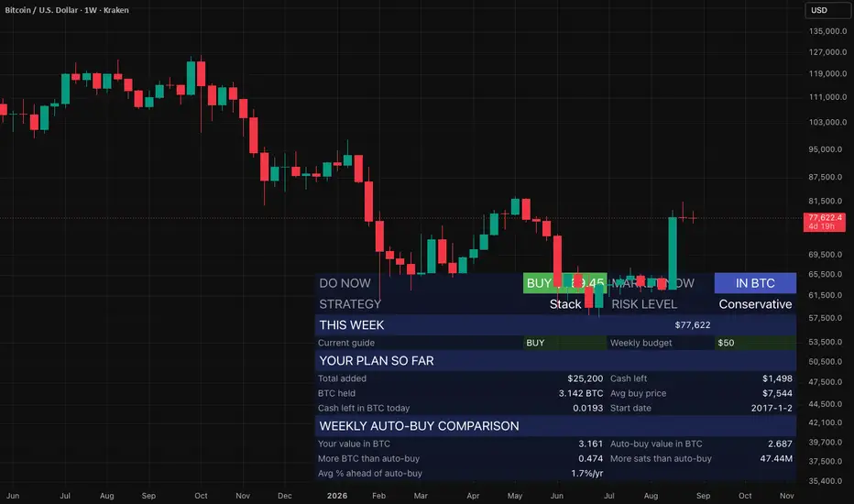
Task: Click the 3.142 BTC held value
Action: point(581,393)
